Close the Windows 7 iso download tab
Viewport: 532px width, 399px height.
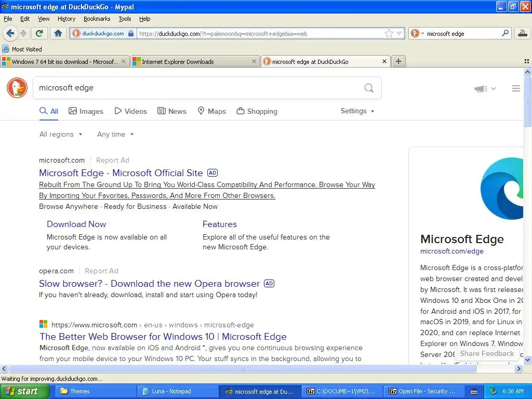124,61
